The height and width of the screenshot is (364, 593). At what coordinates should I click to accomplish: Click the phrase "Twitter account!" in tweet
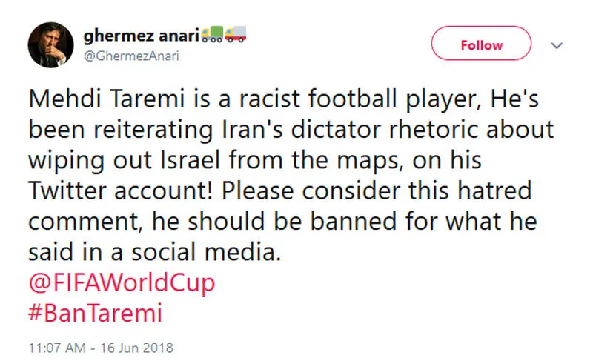121,191
